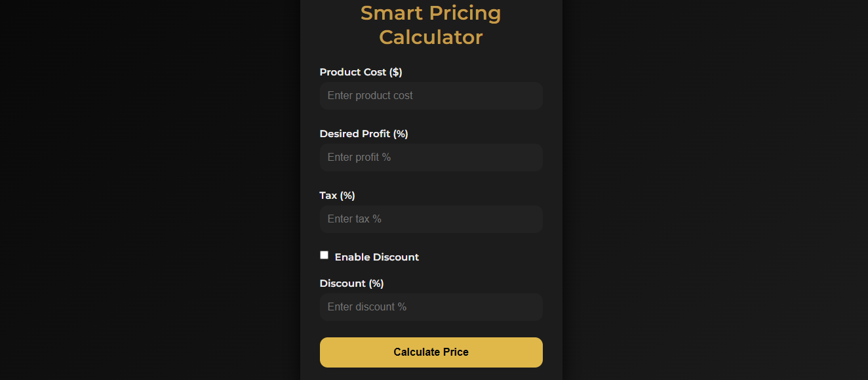Screen dimensions: 868x380
Task: Click the Smart Pricing Calculator title
Action: coord(431,25)
